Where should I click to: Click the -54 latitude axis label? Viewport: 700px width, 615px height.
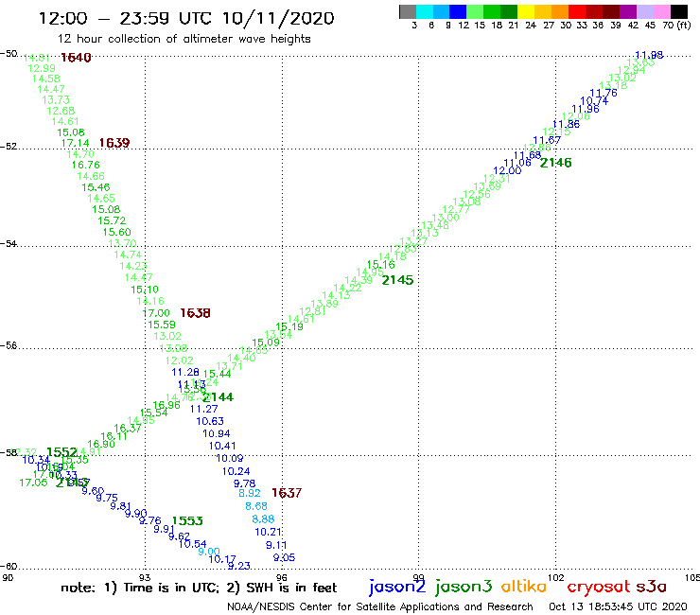point(9,244)
